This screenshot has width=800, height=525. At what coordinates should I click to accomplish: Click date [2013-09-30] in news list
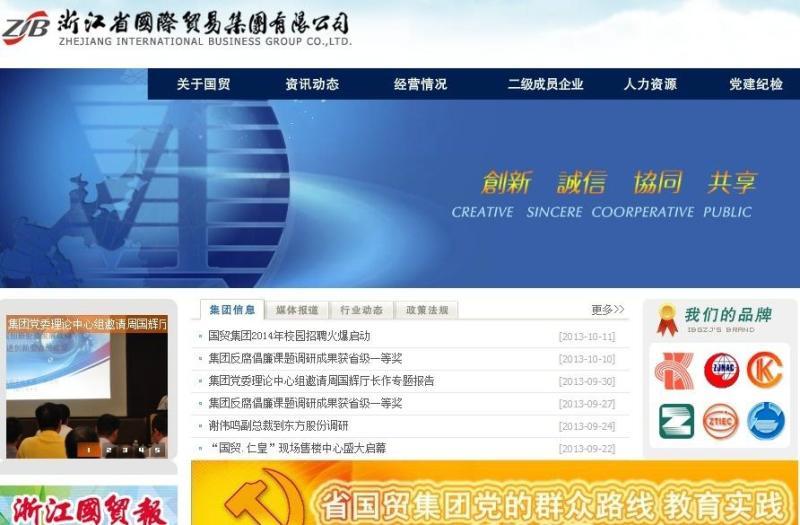click(587, 382)
